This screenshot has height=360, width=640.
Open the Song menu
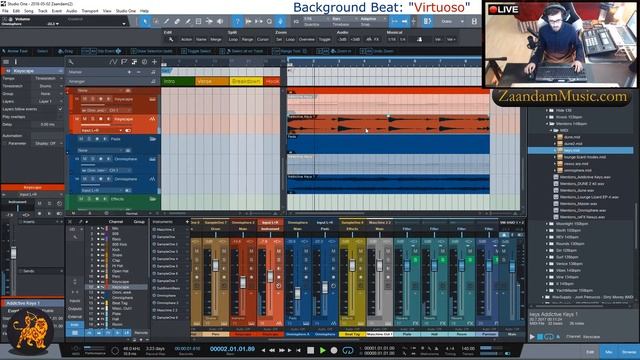tap(29, 11)
